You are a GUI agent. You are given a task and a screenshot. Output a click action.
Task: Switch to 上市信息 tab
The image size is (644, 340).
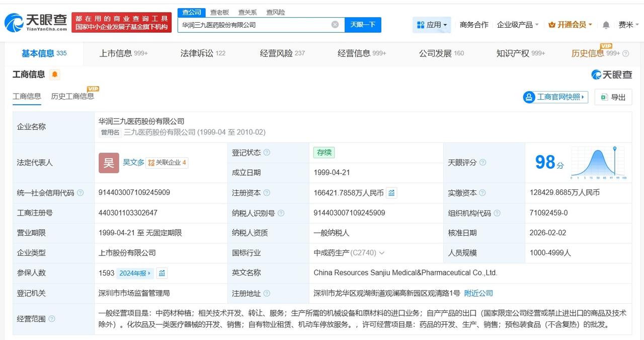123,53
